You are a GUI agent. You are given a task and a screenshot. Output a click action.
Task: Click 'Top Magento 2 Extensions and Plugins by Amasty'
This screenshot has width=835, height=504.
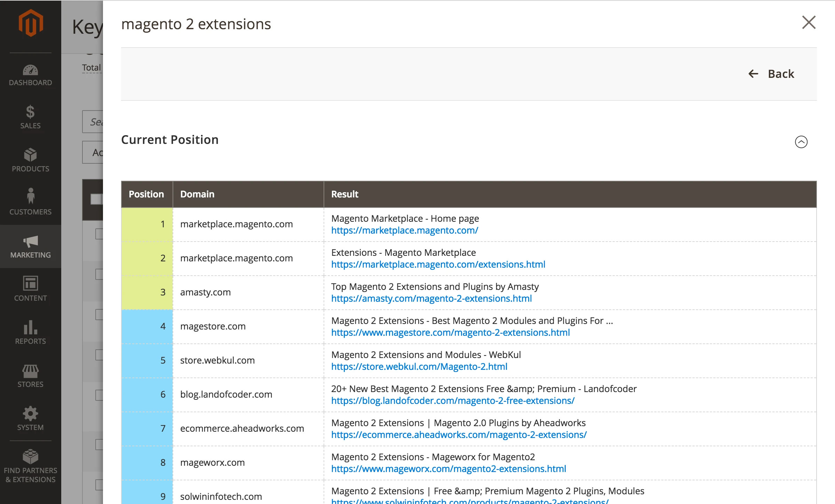pyautogui.click(x=435, y=287)
